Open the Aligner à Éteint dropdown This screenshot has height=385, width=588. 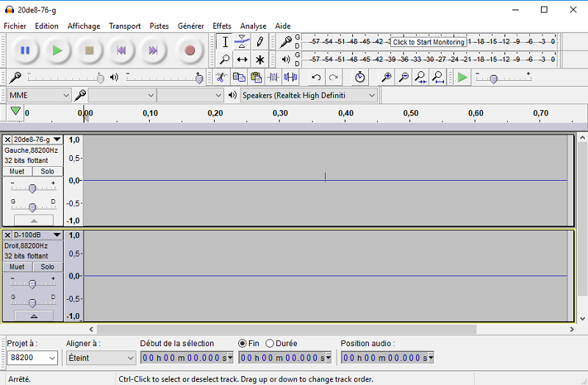[x=101, y=358]
